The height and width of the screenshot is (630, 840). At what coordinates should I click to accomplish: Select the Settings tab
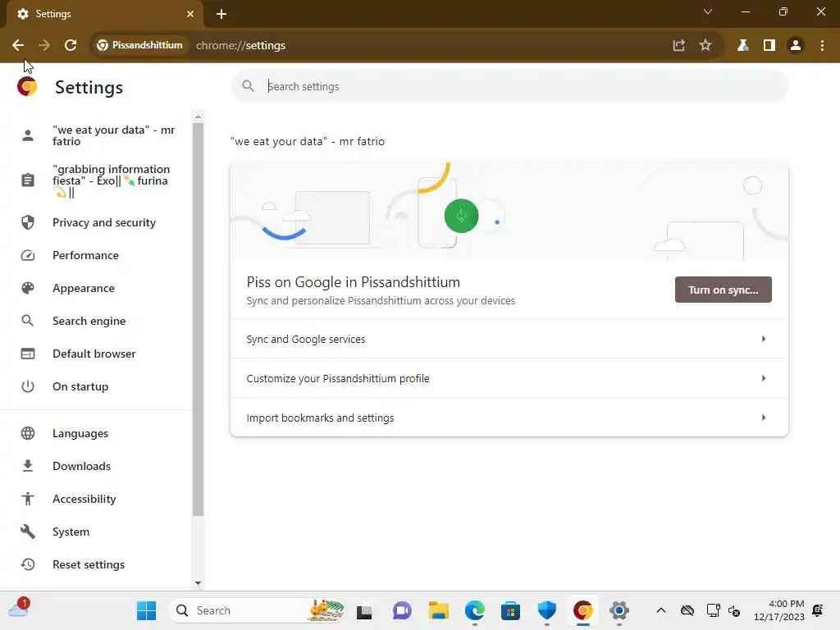point(104,14)
